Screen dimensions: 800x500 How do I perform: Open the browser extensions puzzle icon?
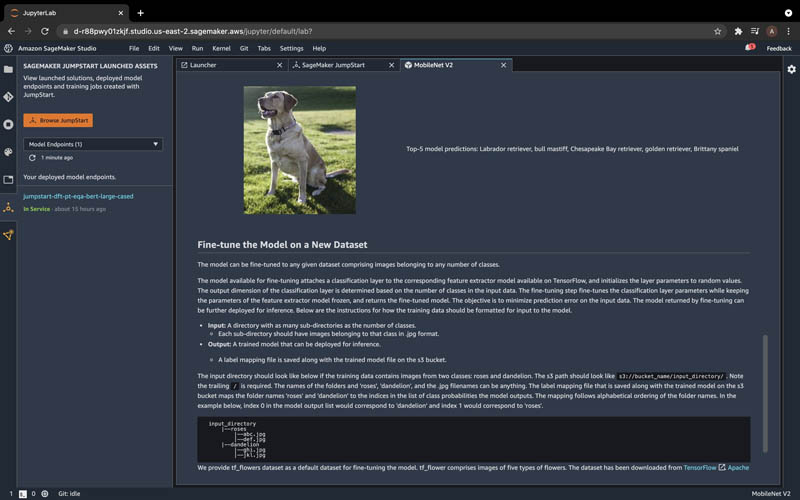738,31
